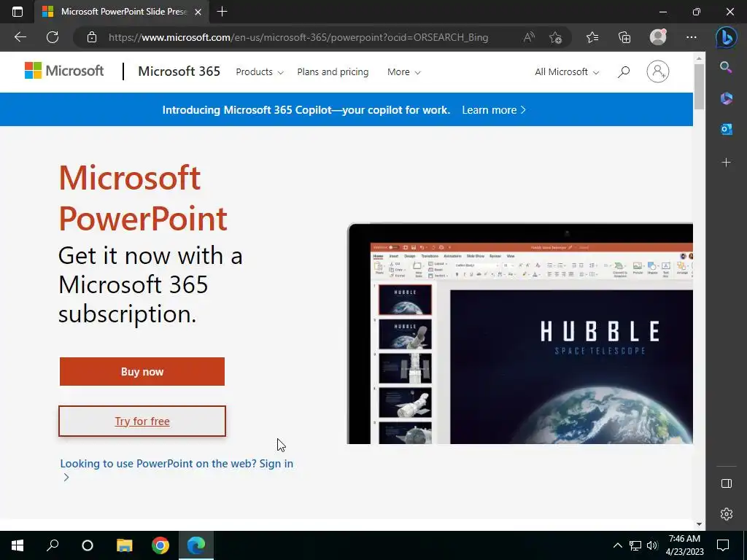Add a sidebar app with plus icon

[726, 163]
